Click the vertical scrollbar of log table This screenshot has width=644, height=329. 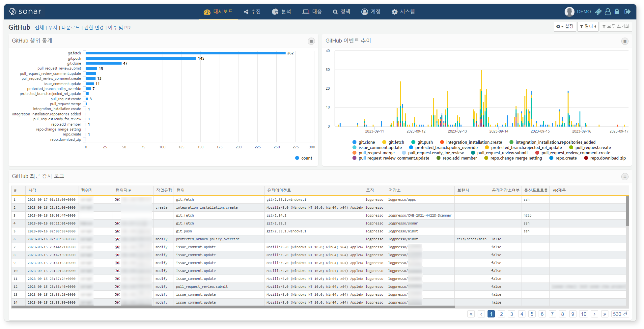[627, 211]
